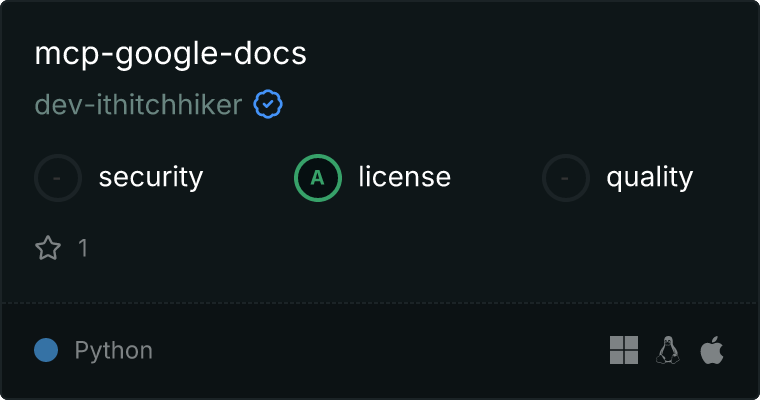760x400 pixels.
Task: Visit the dev-ithitchhiker author profile
Action: click(139, 105)
